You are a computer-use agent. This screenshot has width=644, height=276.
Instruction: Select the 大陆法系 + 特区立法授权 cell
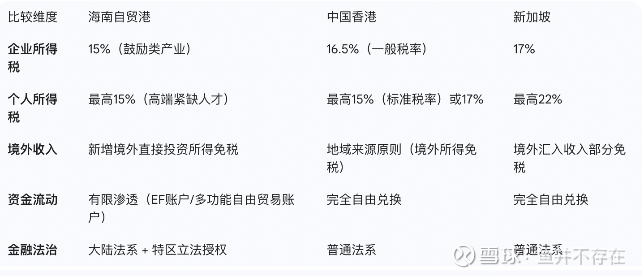[x=158, y=250]
